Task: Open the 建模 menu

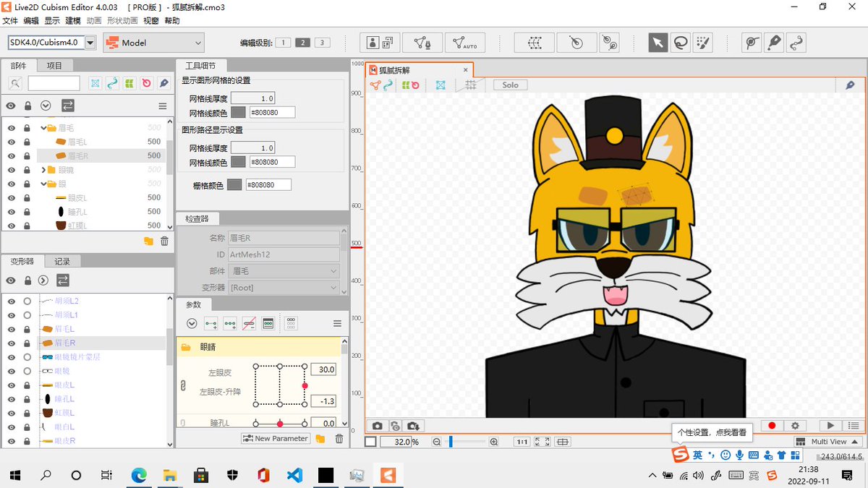Action: pos(73,21)
